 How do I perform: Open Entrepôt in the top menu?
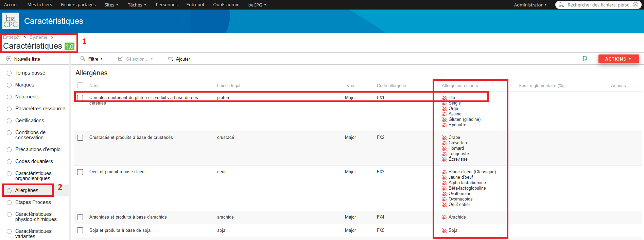point(195,5)
